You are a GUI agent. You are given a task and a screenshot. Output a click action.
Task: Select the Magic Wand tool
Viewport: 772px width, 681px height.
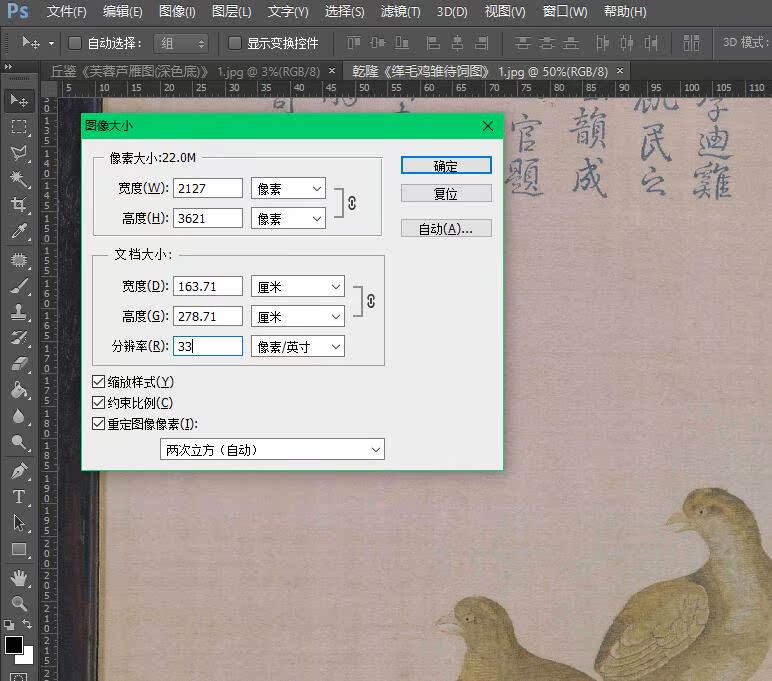click(19, 179)
